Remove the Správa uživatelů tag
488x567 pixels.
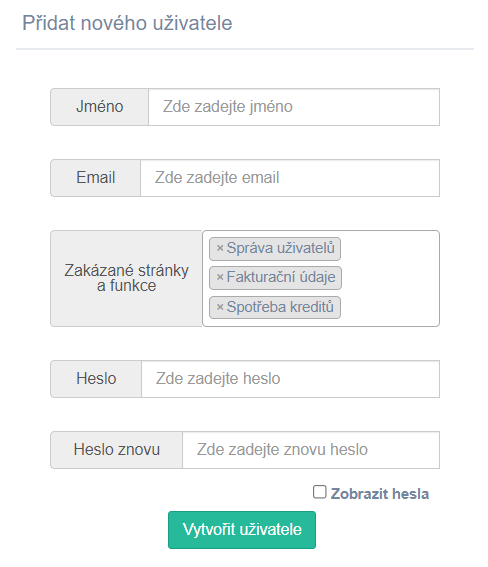click(220, 248)
